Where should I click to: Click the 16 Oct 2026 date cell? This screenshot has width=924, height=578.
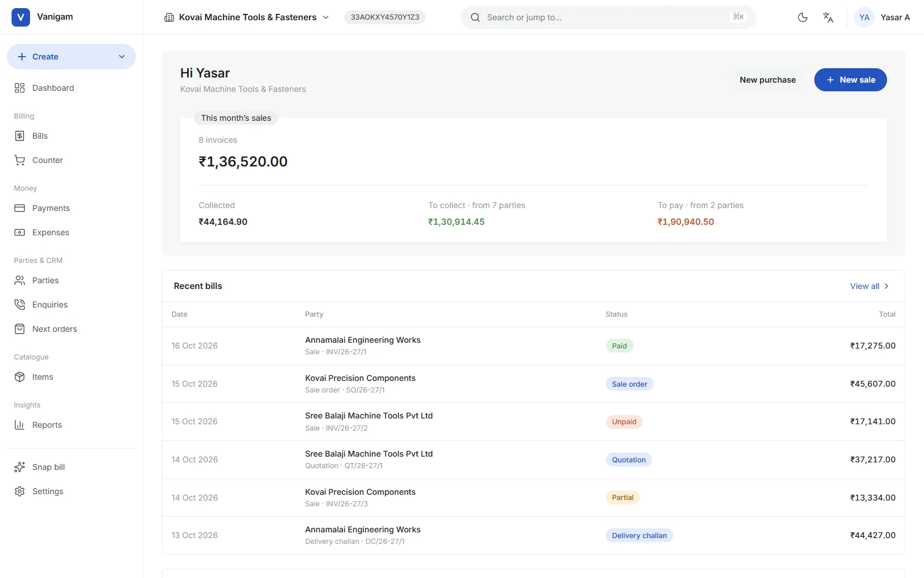195,346
